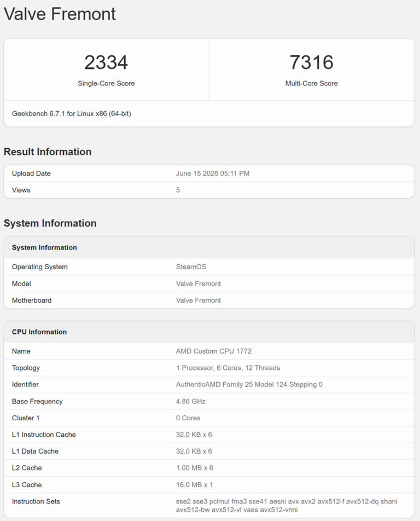Click the Cluster 1 row label
The height and width of the screenshot is (521, 420).
point(26,418)
